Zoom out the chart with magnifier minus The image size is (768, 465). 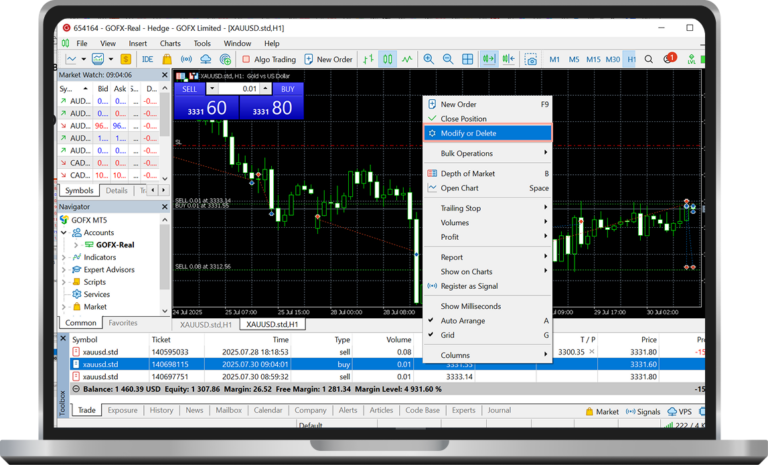tap(448, 59)
